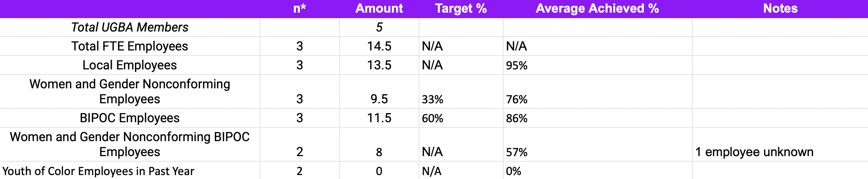Click the "Total FTE Employees" cell
The width and height of the screenshot is (868, 179).
coord(129,46)
